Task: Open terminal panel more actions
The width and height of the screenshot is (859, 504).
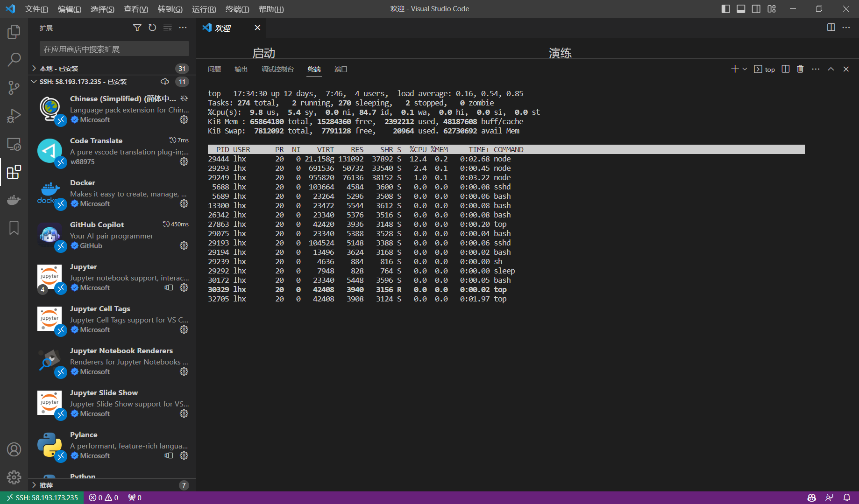Action: (816, 69)
